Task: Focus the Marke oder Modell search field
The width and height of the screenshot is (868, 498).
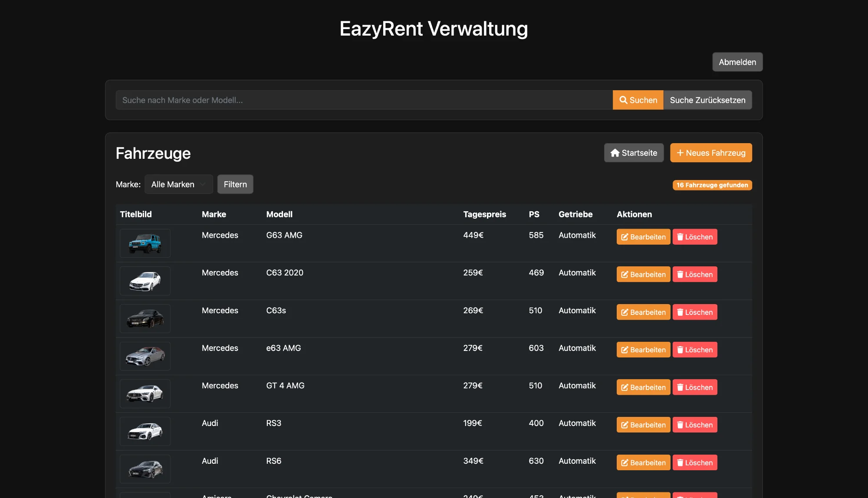Action: 364,100
